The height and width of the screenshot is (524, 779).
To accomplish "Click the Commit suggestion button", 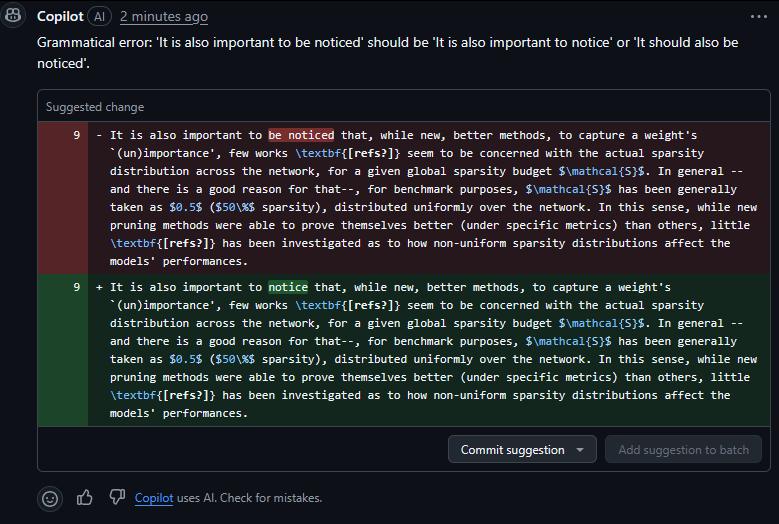I will (512, 449).
